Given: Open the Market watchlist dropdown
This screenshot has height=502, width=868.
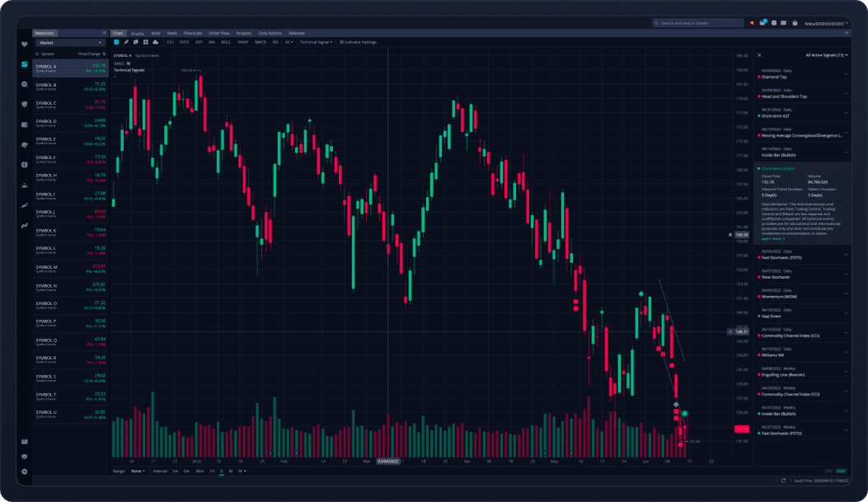Looking at the screenshot, I should click(x=69, y=42).
